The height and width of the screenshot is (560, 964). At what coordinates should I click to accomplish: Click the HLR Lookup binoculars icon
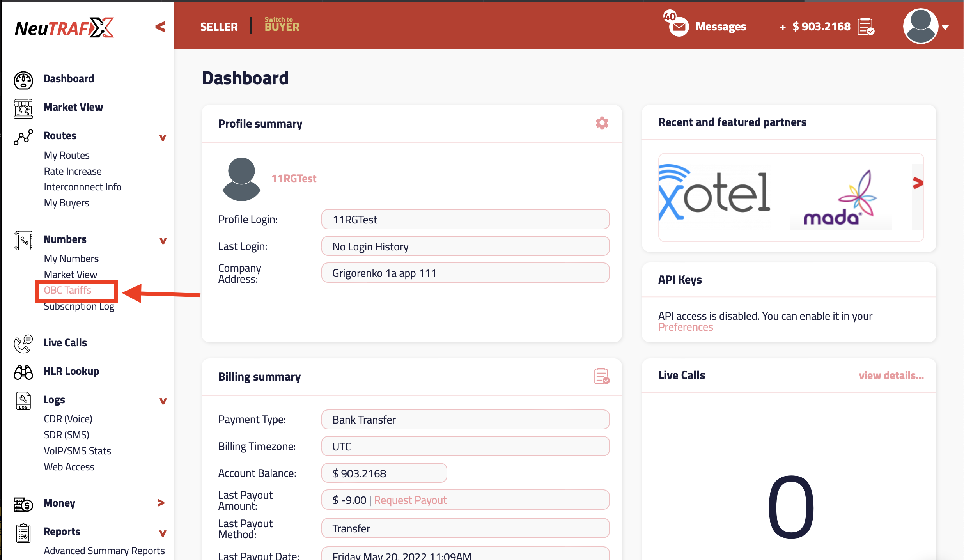pyautogui.click(x=23, y=372)
